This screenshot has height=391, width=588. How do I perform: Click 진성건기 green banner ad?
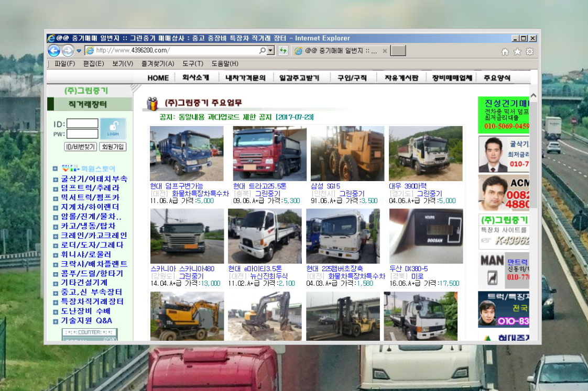[x=503, y=115]
